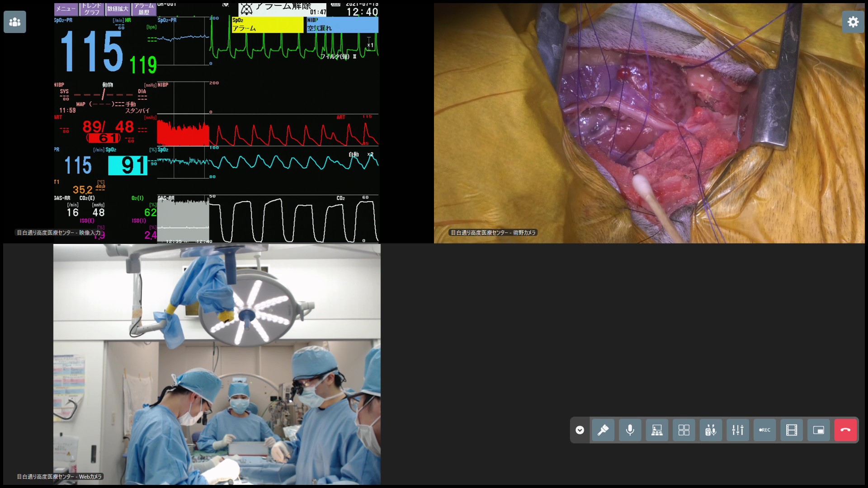Open the audio mixer sliders

[x=738, y=430]
